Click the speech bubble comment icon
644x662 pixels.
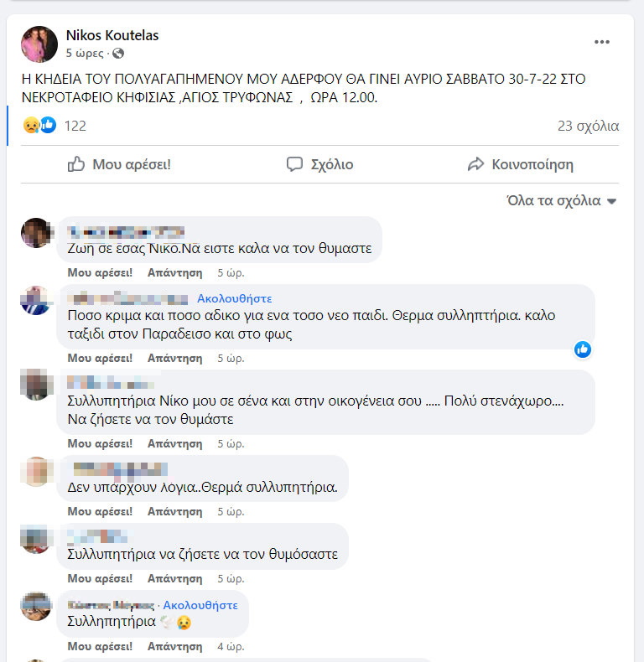tap(294, 164)
